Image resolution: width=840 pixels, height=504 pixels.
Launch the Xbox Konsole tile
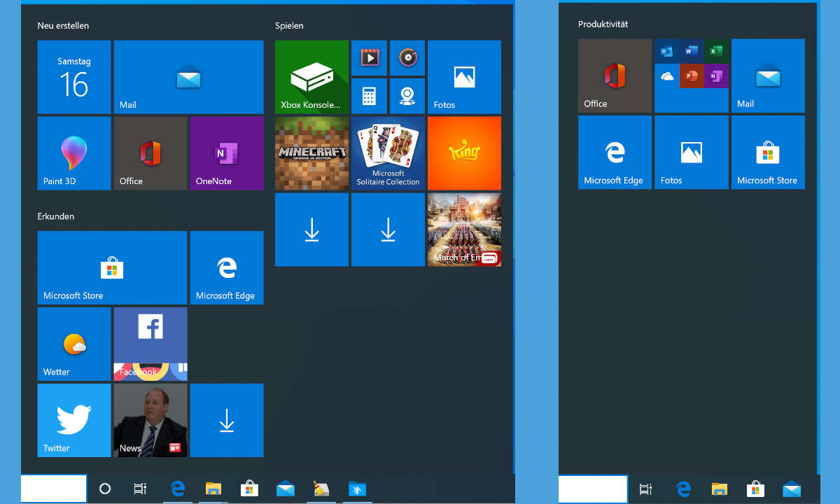click(x=311, y=77)
